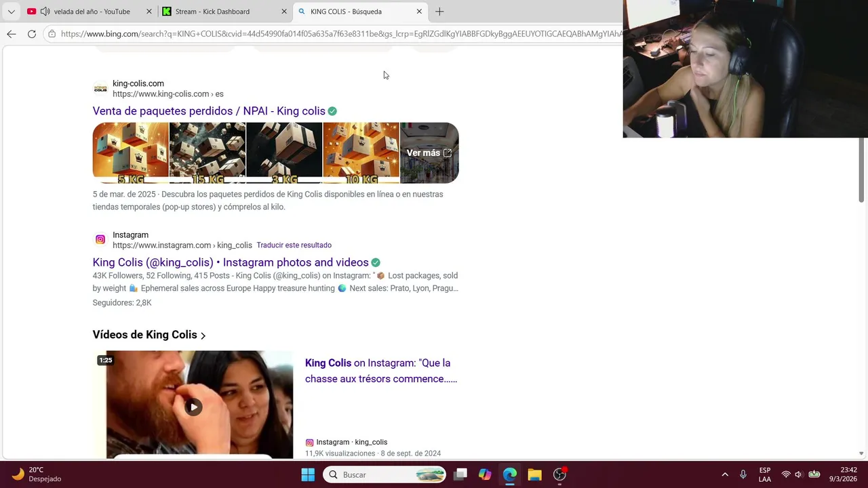
Task: Open the 3 KG package thumbnail
Action: [x=284, y=153]
